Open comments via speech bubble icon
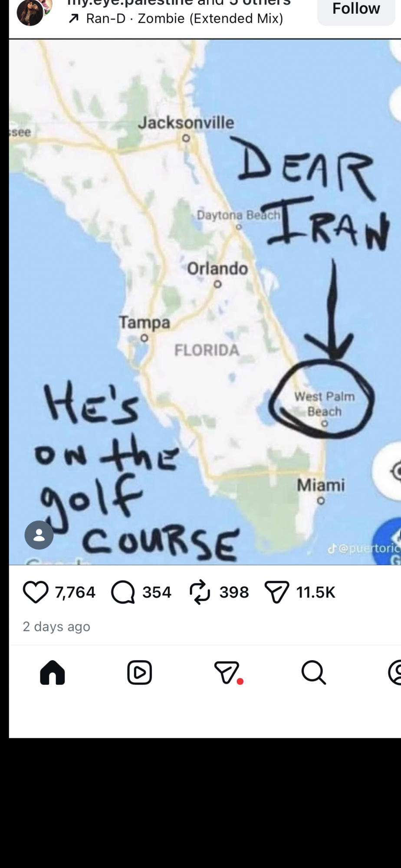This screenshot has width=401, height=868. [123, 592]
